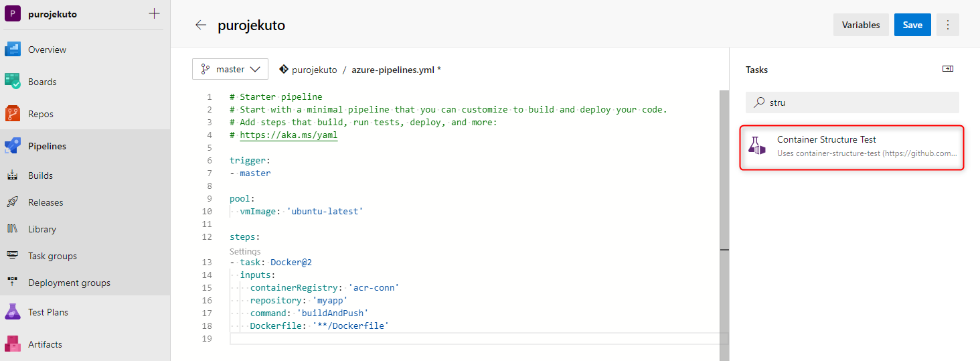
Task: Click the purojekuto project name in sidebar
Action: click(52, 14)
